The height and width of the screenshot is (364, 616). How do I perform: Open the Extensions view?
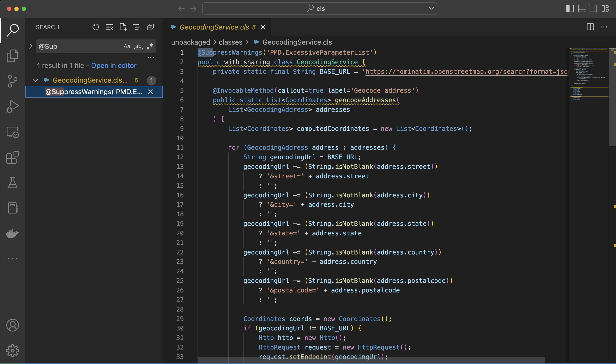[12, 157]
